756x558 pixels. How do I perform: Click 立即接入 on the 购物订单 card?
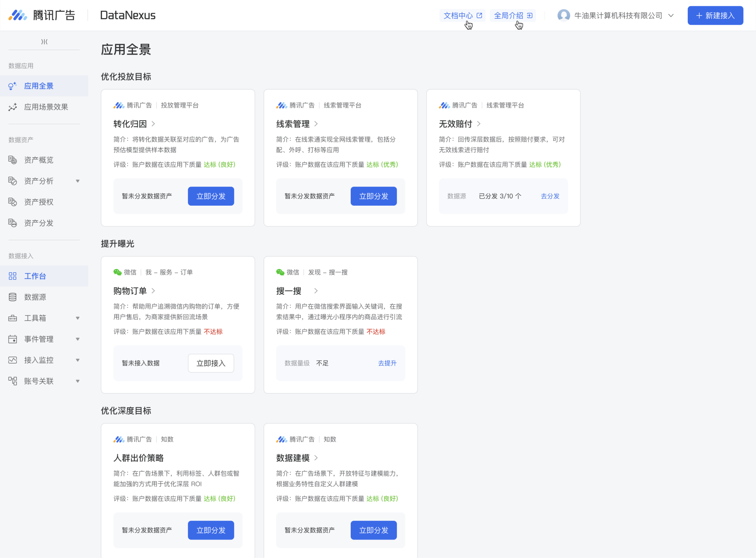(x=211, y=363)
